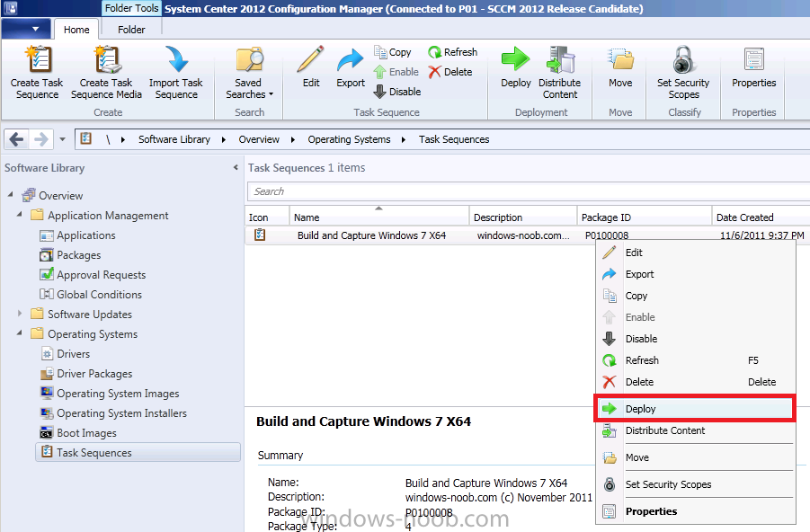The image size is (810, 532).
Task: Choose Disable from the context menu
Action: [695, 339]
